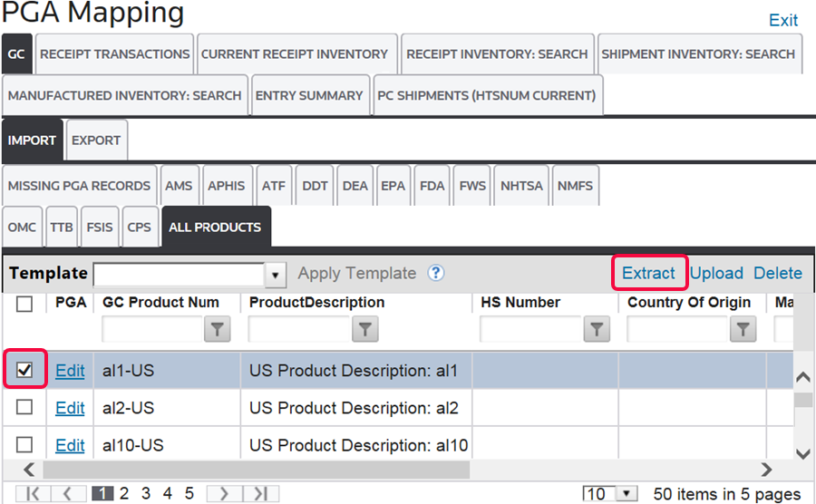Open the Template dropdown list
Viewport: 816px width, 504px height.
pos(275,274)
